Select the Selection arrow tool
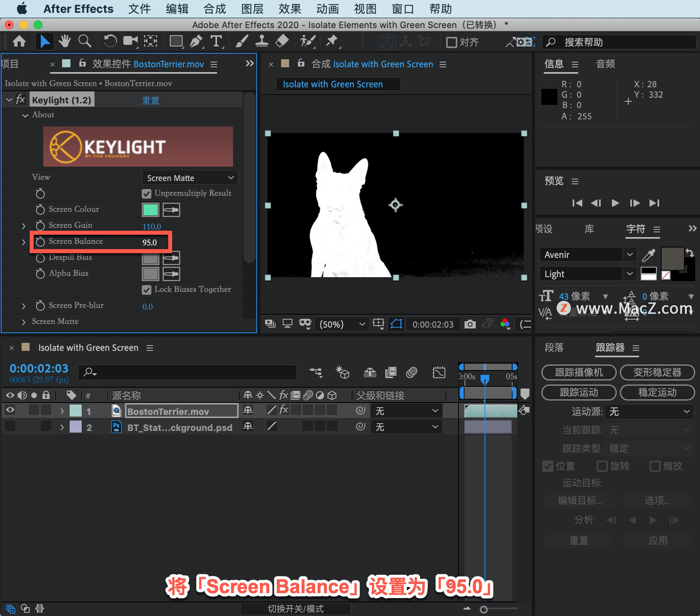 click(45, 41)
